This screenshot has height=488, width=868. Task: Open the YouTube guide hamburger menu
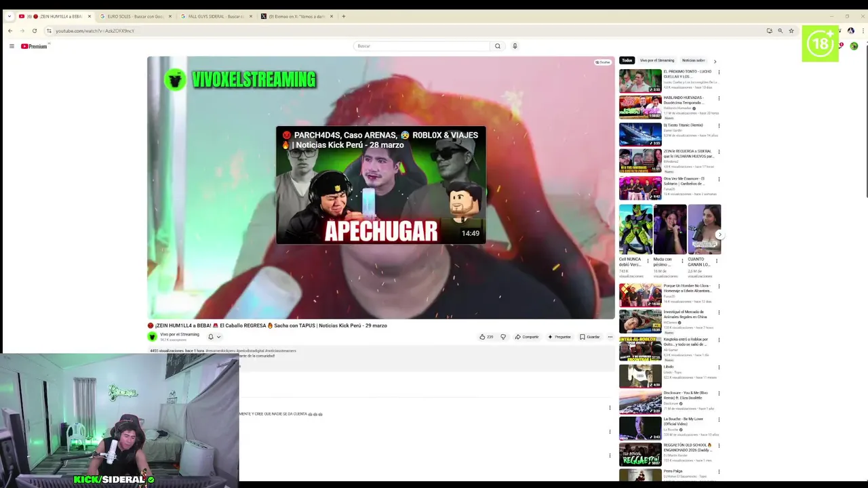point(12,46)
